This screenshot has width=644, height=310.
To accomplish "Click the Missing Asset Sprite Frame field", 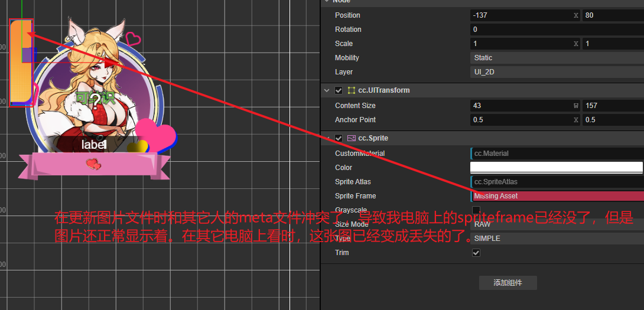I will (557, 196).
